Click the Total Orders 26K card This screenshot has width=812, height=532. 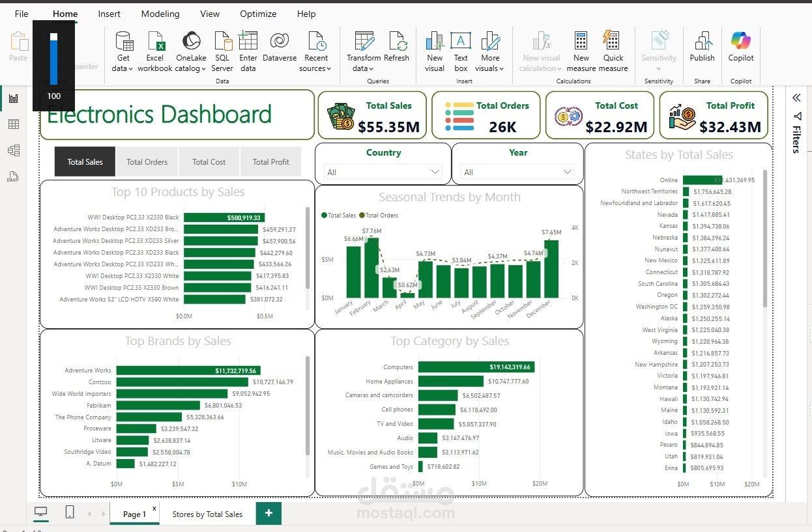click(486, 115)
